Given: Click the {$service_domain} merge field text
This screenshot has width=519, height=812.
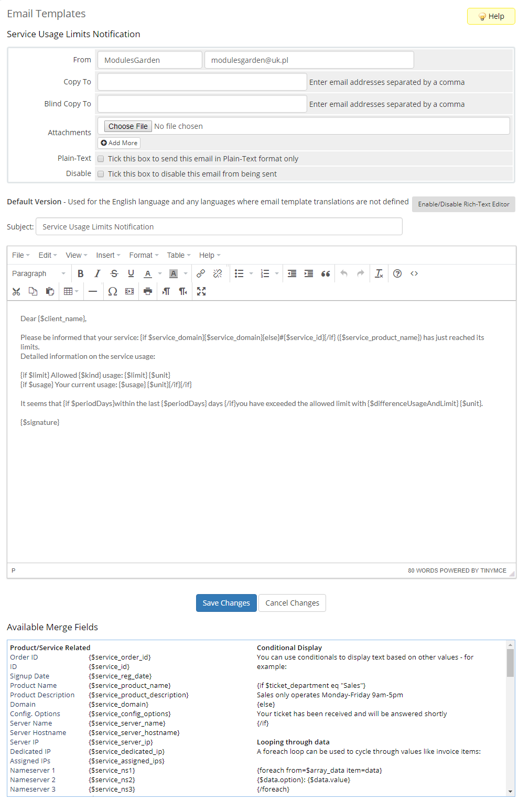Looking at the screenshot, I should 118,705.
